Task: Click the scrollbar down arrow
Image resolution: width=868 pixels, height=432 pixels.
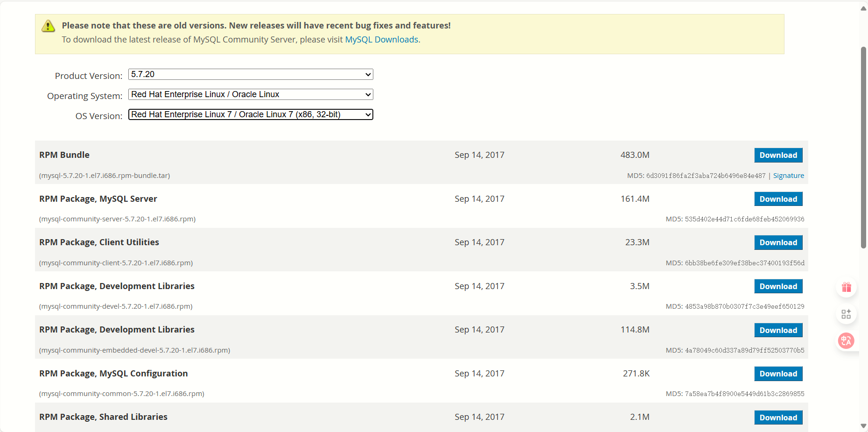Action: point(863,426)
